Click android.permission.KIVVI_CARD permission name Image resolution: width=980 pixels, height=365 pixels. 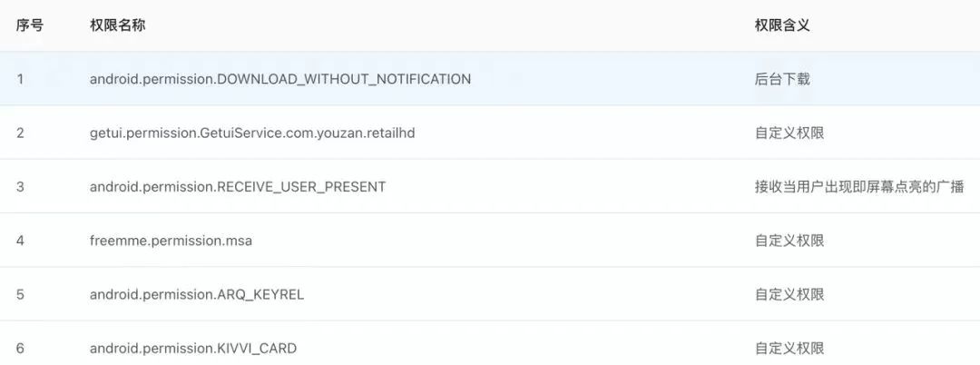pyautogui.click(x=193, y=348)
